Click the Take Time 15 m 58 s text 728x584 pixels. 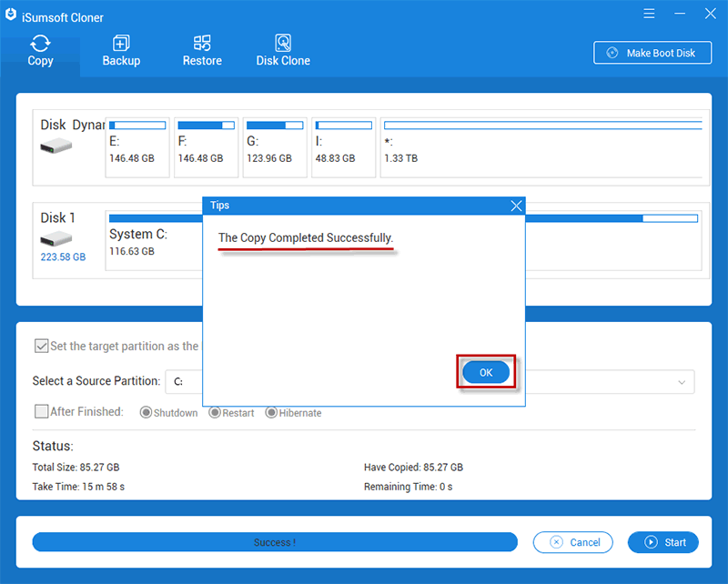tap(78, 487)
